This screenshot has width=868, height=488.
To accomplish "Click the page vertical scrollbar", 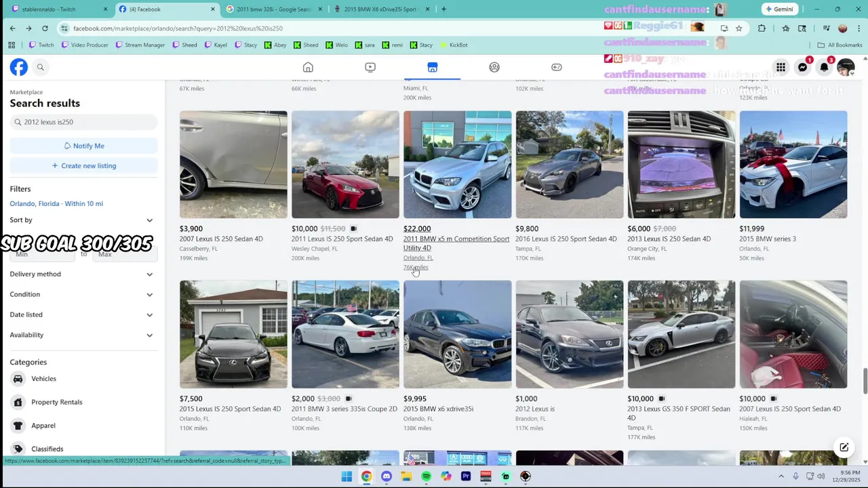I will [865, 381].
